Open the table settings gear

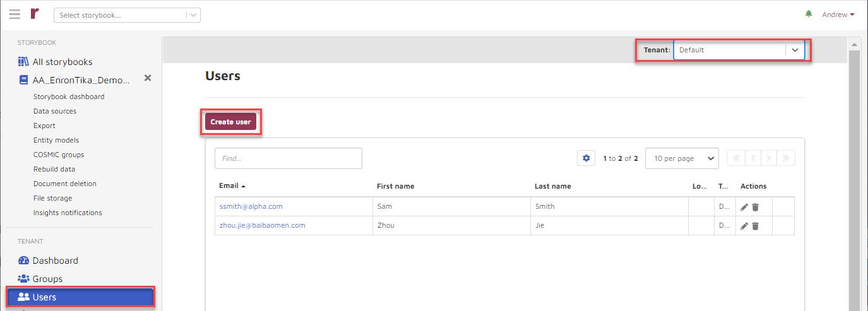tap(586, 158)
